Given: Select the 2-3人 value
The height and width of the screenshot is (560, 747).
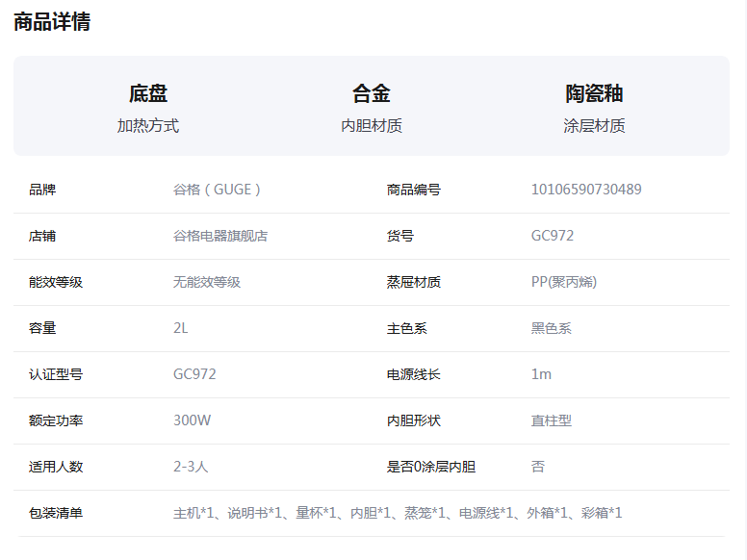Looking at the screenshot, I should click(191, 467).
